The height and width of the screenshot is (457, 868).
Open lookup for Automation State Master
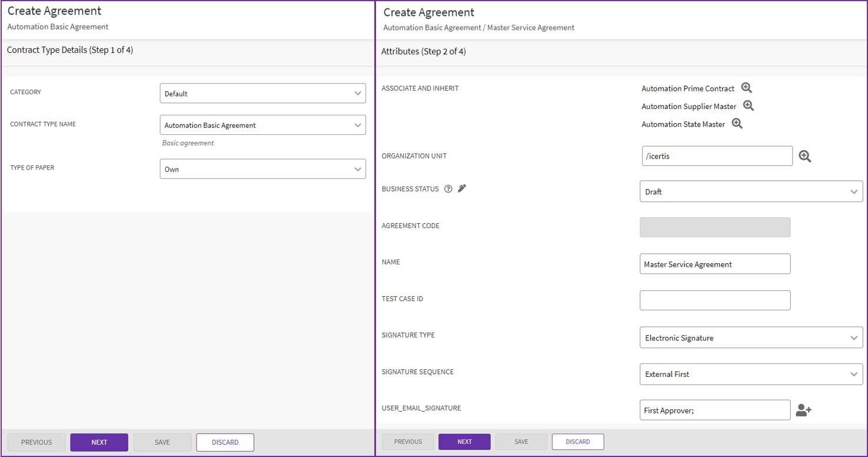[737, 124]
